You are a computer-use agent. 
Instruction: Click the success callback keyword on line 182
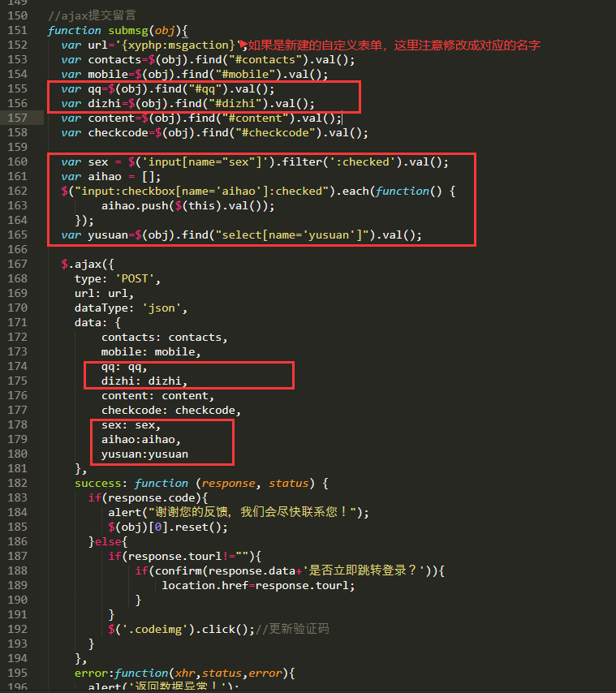(98, 483)
